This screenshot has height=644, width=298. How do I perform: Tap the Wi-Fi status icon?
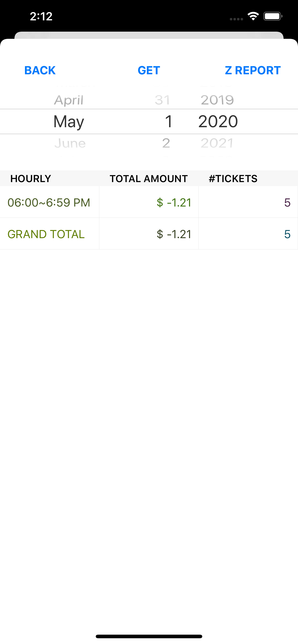[x=253, y=16]
